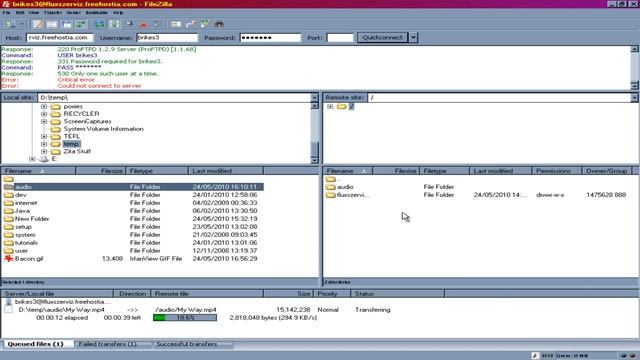Click the message log scrollbar down arrow
The image size is (640, 360).
click(634, 86)
